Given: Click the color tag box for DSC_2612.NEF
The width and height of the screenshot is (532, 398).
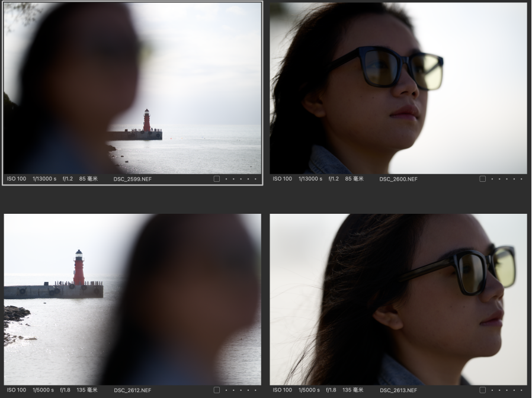Looking at the screenshot, I should pos(216,390).
